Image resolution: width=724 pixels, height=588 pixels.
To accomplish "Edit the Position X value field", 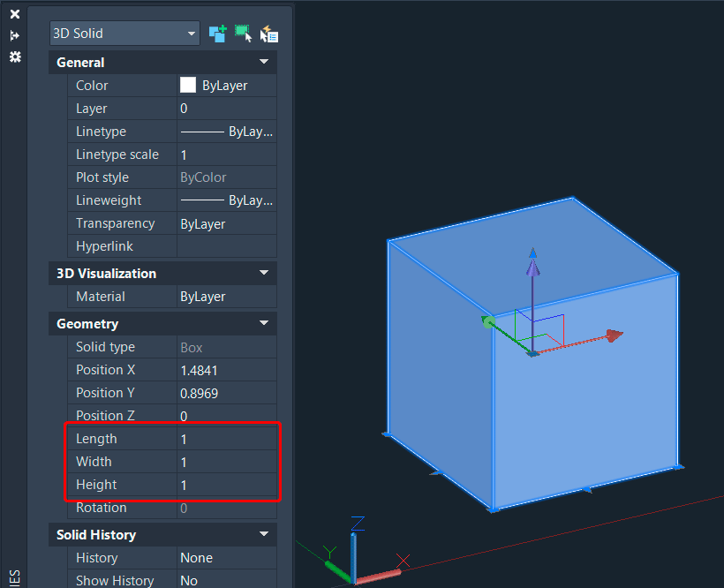I will [227, 369].
